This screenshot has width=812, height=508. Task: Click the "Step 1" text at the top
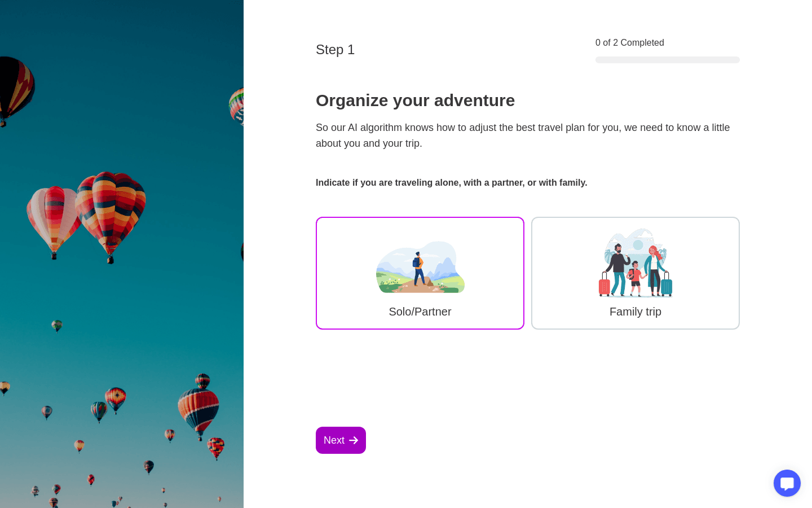click(x=335, y=50)
